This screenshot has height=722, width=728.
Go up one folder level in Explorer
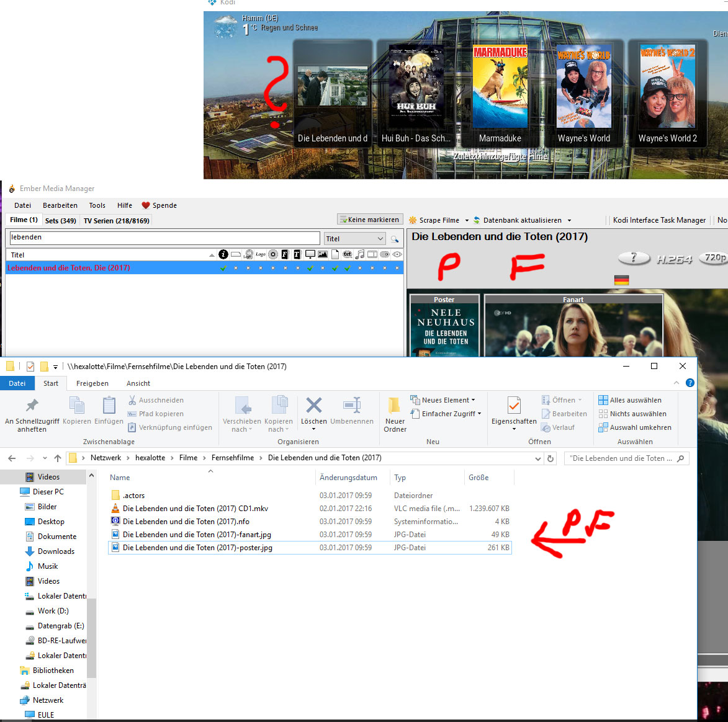(x=58, y=458)
